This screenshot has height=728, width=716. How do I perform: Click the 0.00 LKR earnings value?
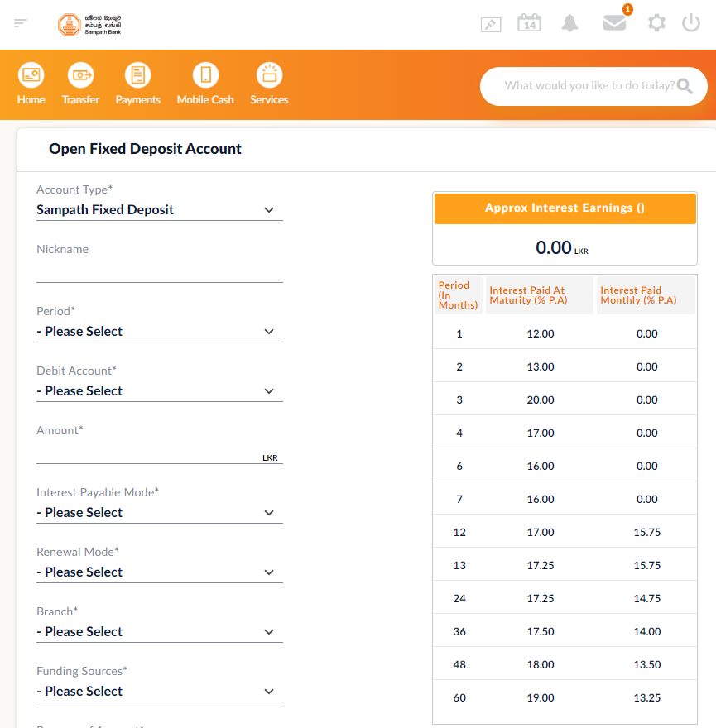562,247
